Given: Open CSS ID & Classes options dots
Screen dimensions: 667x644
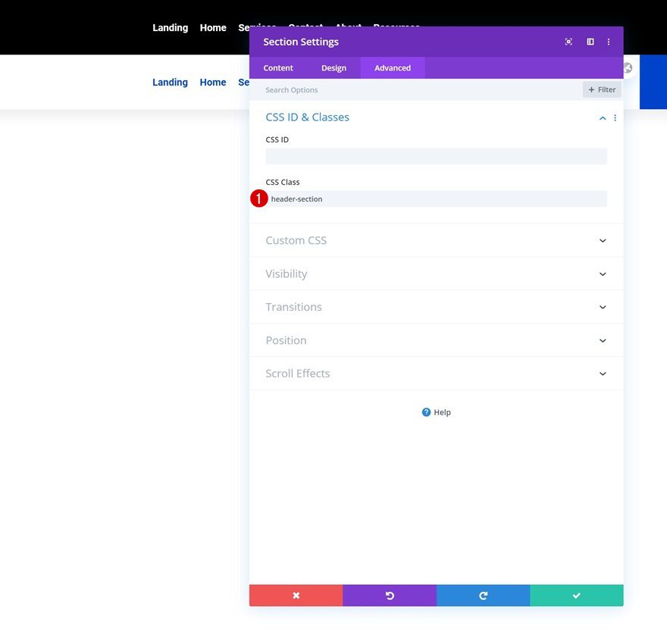Looking at the screenshot, I should tap(615, 117).
